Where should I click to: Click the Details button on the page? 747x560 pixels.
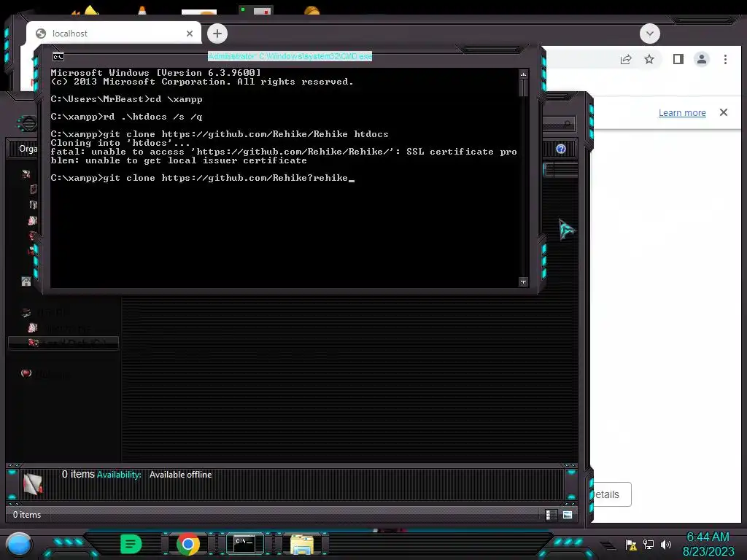pyautogui.click(x=611, y=494)
